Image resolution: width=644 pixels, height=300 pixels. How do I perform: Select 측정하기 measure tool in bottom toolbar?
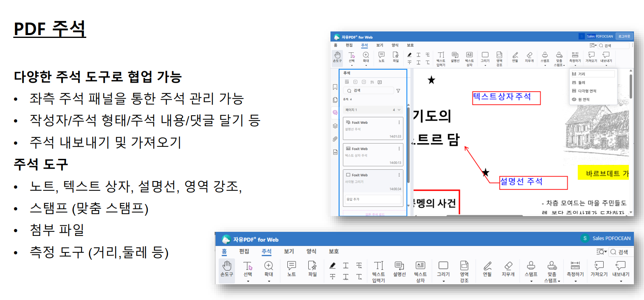(x=575, y=269)
